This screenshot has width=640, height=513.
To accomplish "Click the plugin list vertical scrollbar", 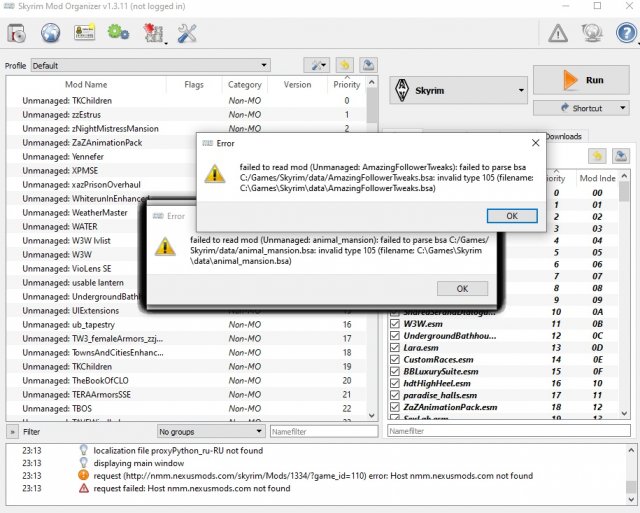I will click(x=624, y=300).
